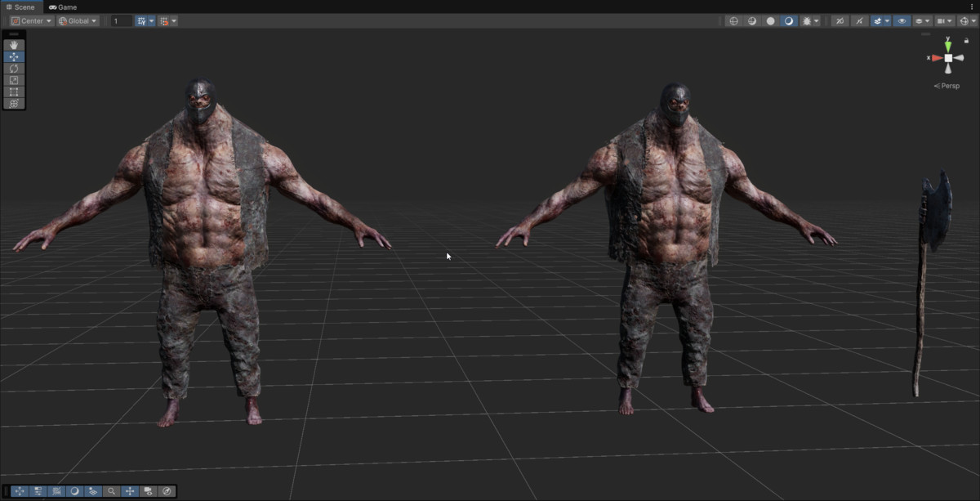Grab the orientation gizmo overlay drag handle
Screen dimensions: 980x501
tap(925, 34)
